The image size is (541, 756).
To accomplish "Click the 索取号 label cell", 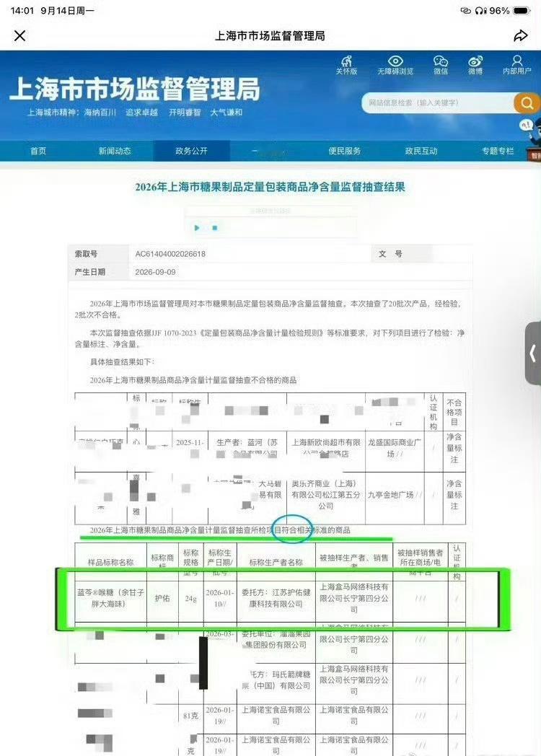I will 98,254.
